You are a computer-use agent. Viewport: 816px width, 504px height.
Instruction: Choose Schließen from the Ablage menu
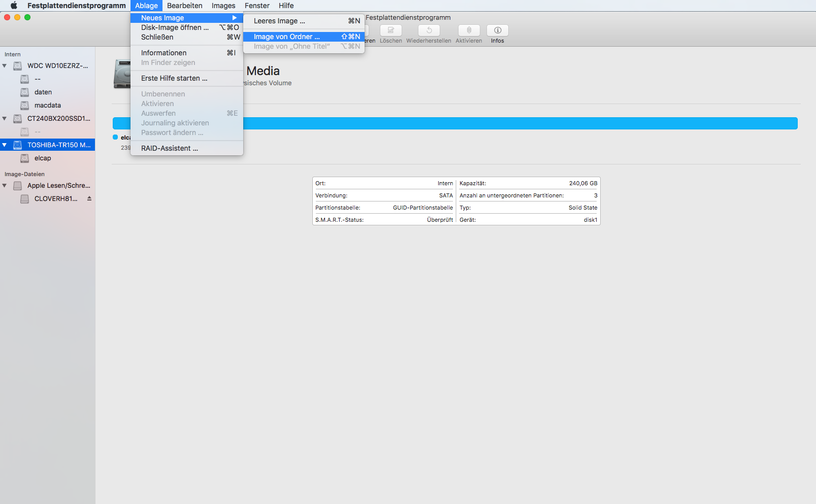(187, 37)
